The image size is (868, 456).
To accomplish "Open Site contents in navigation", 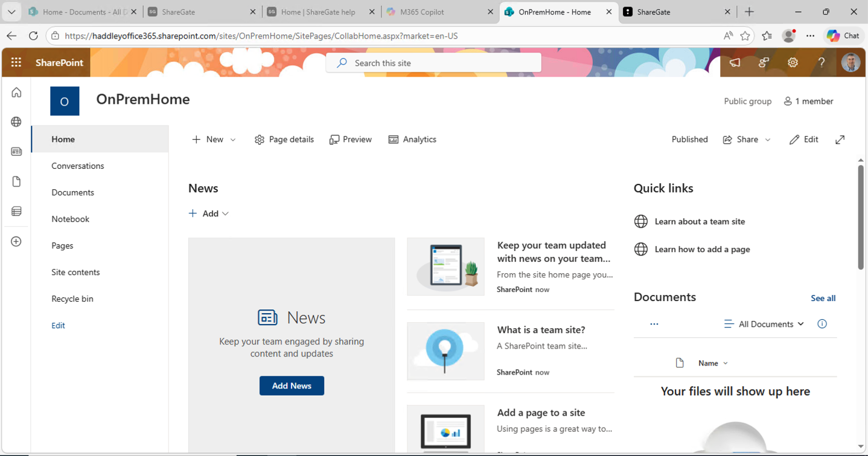I will point(75,272).
